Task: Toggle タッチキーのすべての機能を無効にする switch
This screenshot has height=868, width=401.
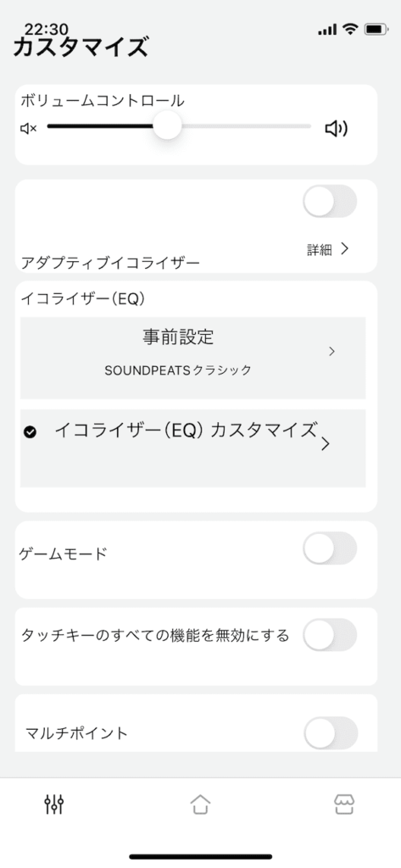Action: point(330,634)
